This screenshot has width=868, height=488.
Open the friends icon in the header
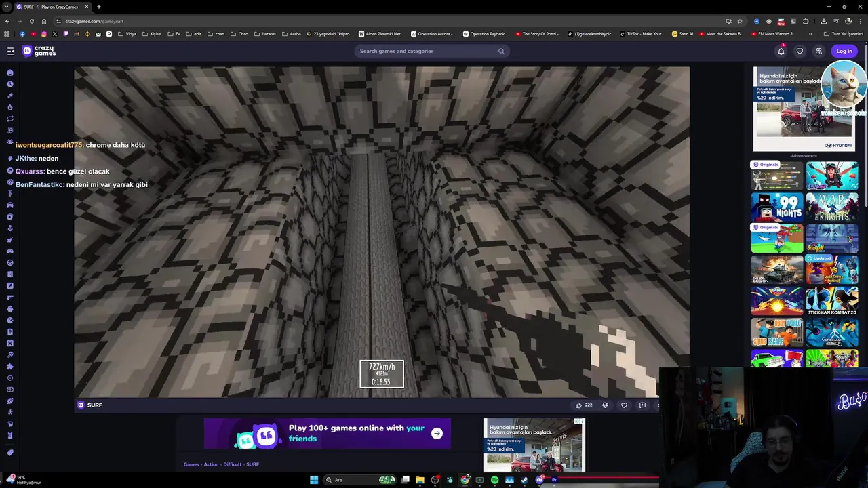[x=818, y=51]
